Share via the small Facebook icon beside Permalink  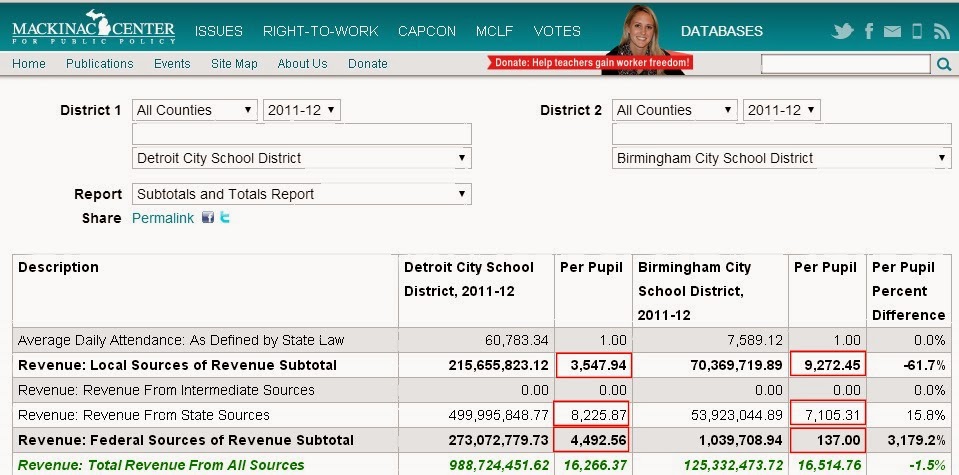click(208, 217)
